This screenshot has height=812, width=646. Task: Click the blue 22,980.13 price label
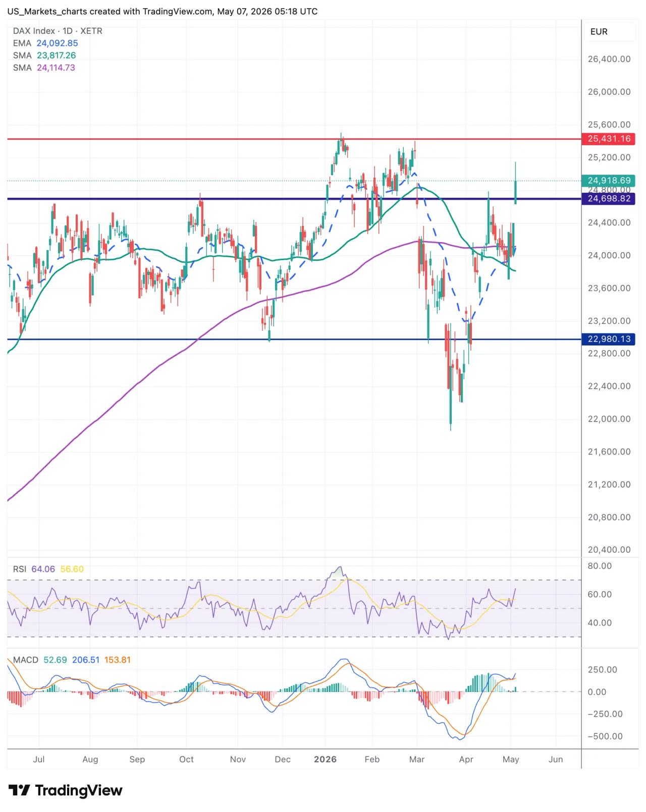point(609,339)
